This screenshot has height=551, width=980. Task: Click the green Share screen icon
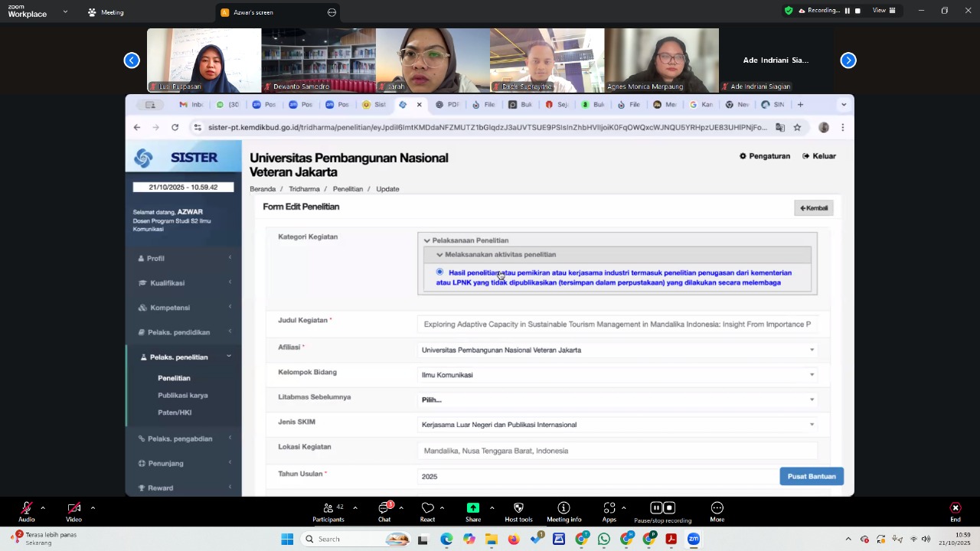click(x=473, y=508)
